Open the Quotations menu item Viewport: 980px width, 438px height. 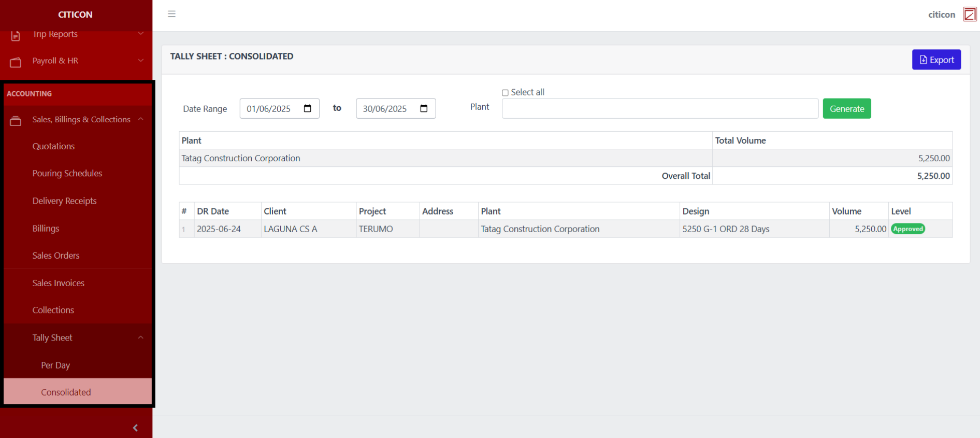pos(53,146)
